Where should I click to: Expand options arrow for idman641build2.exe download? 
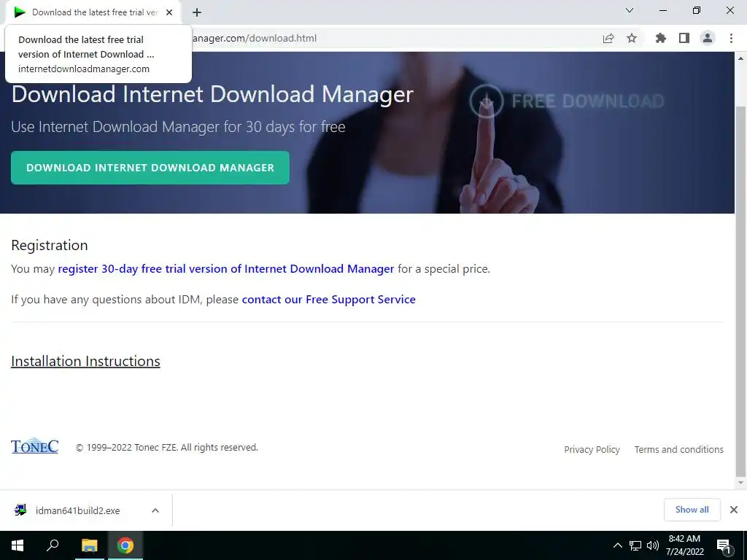click(x=155, y=510)
